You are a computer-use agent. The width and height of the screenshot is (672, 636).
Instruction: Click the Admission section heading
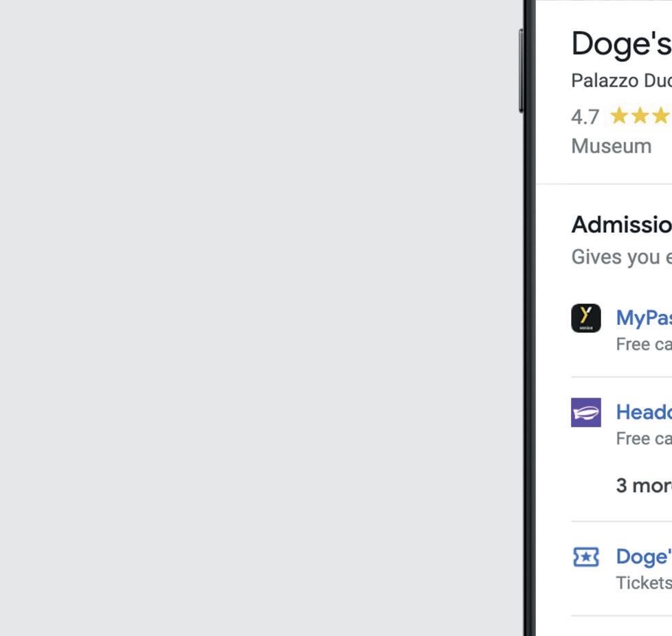pyautogui.click(x=620, y=225)
